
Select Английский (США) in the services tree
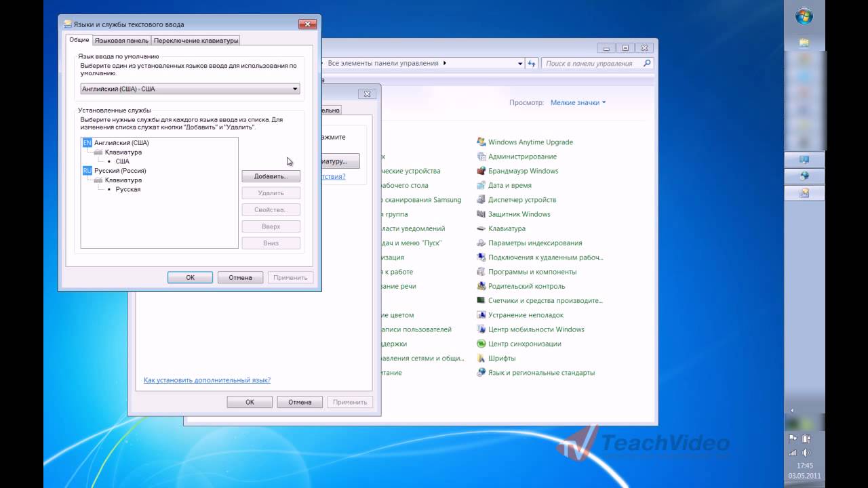121,143
